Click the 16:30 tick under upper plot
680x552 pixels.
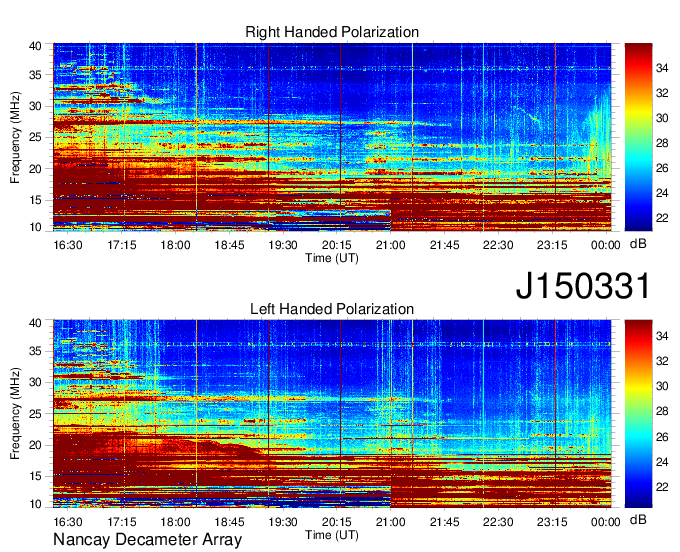tap(68, 245)
